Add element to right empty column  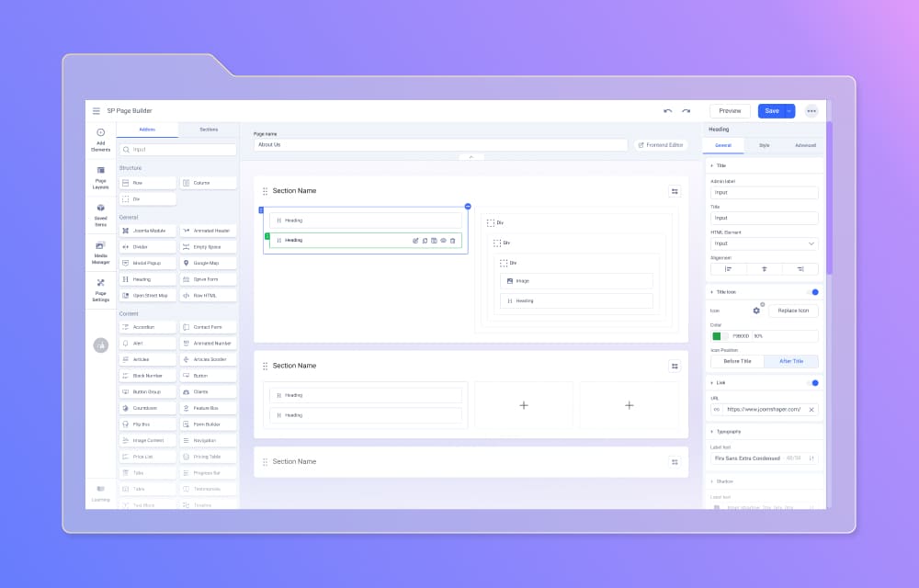point(629,405)
